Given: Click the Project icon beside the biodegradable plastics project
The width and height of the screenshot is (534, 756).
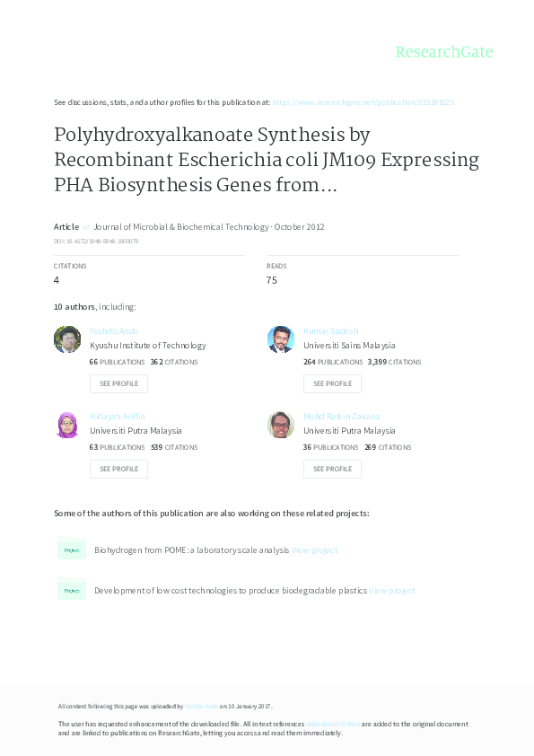Looking at the screenshot, I should pos(72,590).
